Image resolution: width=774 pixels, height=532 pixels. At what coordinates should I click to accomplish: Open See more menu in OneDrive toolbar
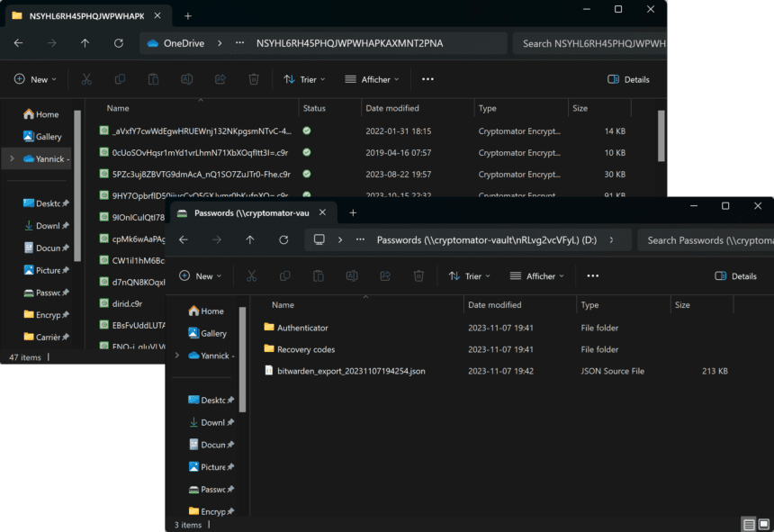coord(428,79)
